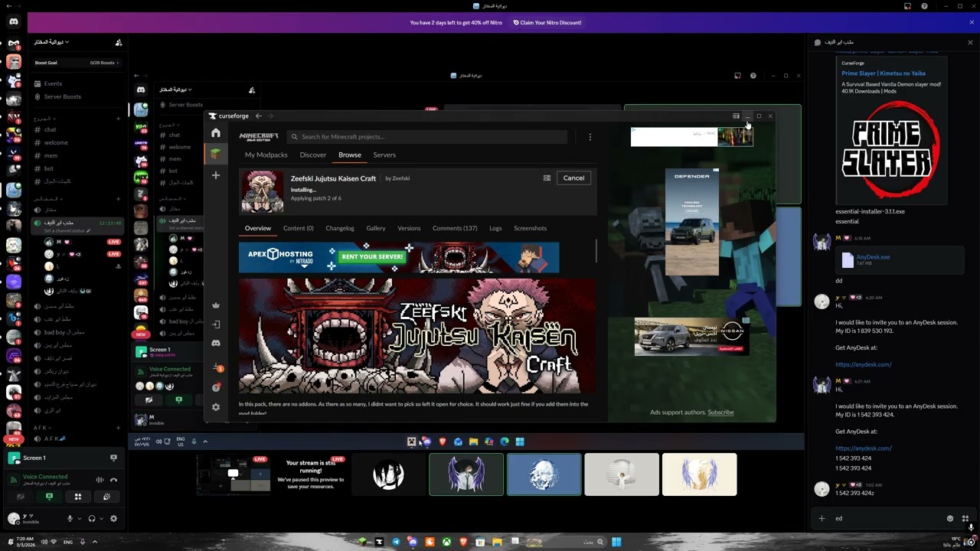Open the Gallery tab

(x=376, y=228)
